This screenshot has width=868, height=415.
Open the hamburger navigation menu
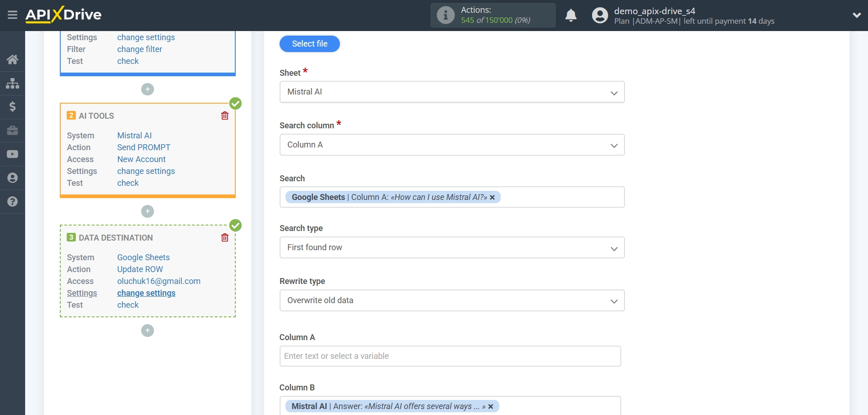point(12,15)
